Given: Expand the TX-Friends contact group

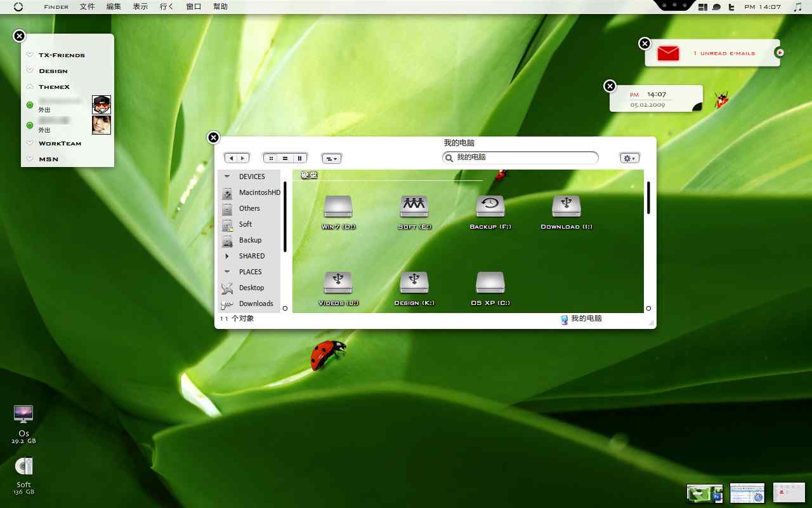Looking at the screenshot, I should pyautogui.click(x=30, y=55).
